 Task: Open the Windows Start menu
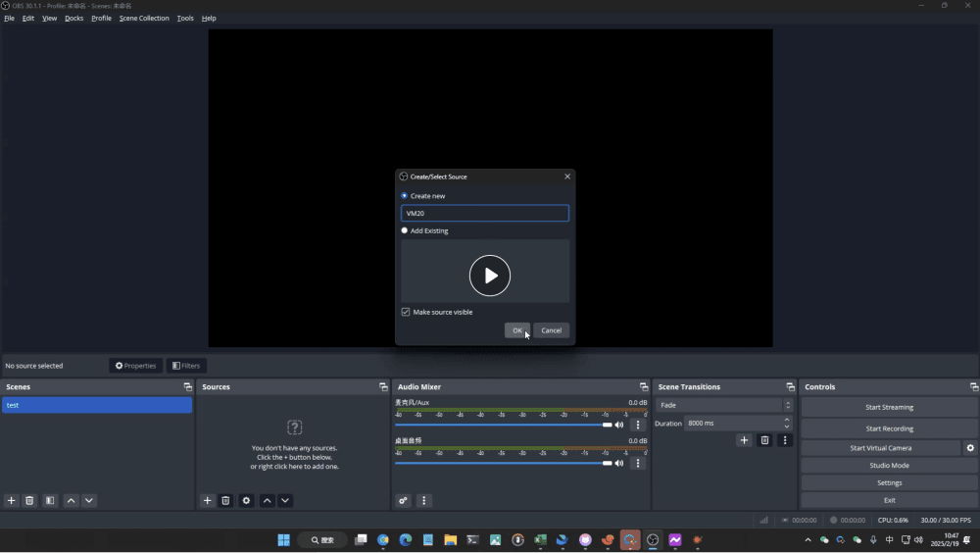[x=284, y=540]
